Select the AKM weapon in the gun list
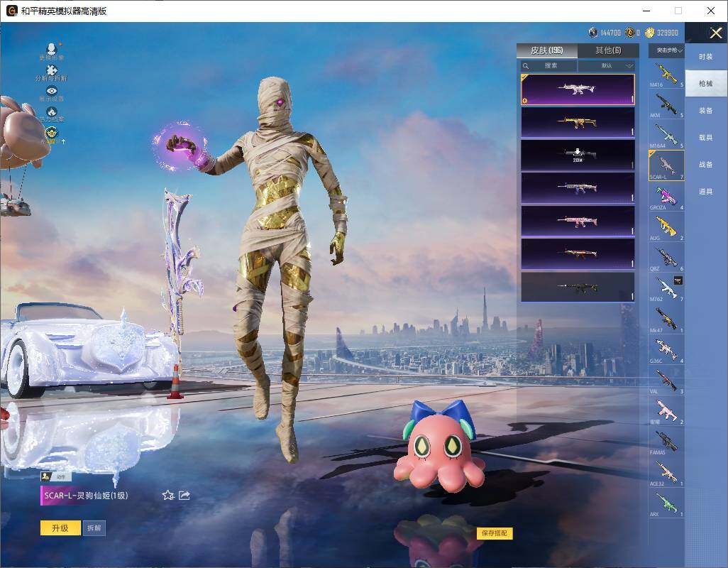The width and height of the screenshot is (728, 568). tap(666, 104)
